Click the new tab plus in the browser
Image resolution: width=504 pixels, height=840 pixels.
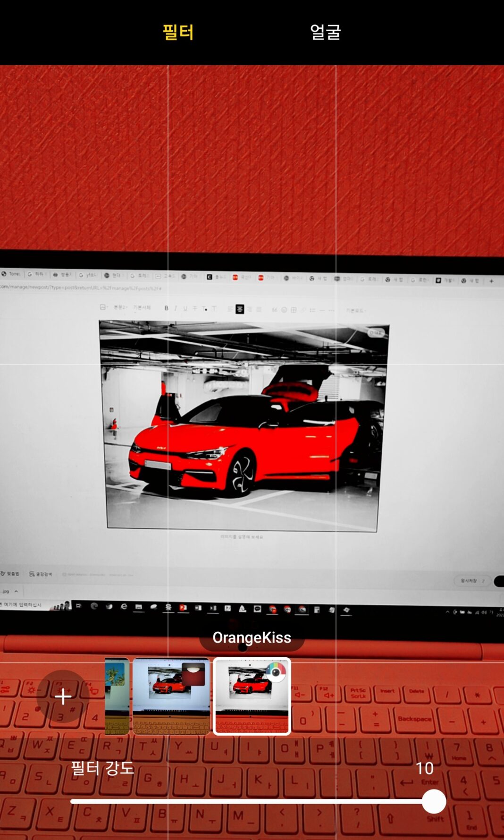coord(491,281)
